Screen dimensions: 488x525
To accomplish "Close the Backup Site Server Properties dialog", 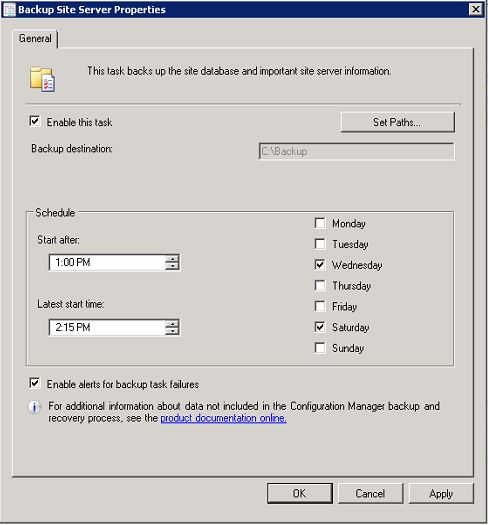I will click(x=476, y=9).
